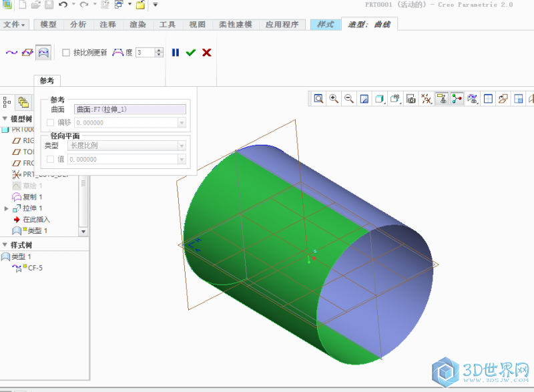Select the free curve type icon

pyautogui.click(x=11, y=53)
